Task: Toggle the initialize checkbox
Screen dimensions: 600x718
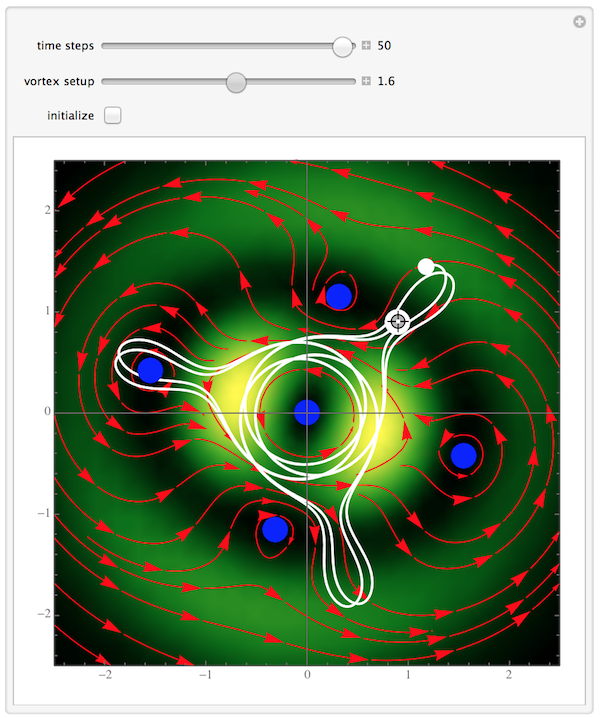Action: 113,115
